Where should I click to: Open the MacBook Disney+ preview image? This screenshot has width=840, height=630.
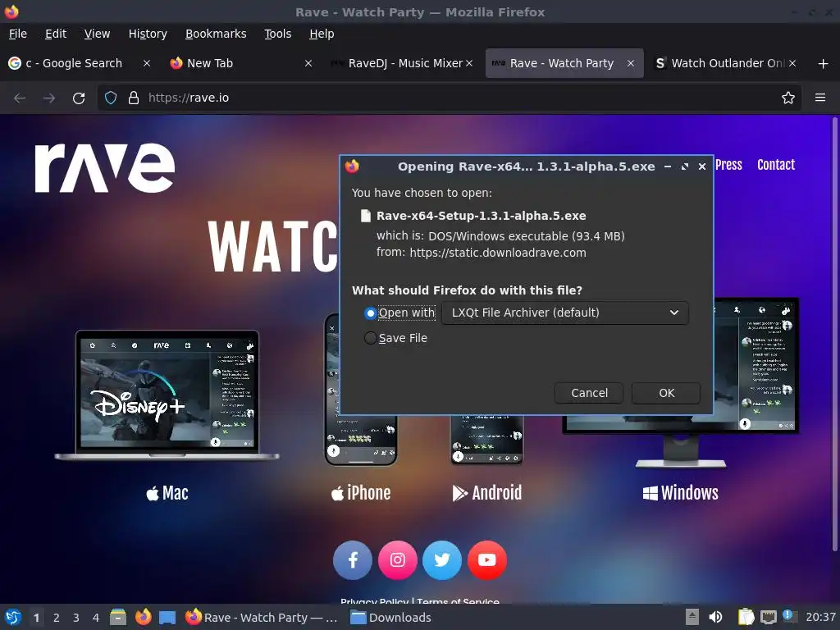click(x=167, y=395)
